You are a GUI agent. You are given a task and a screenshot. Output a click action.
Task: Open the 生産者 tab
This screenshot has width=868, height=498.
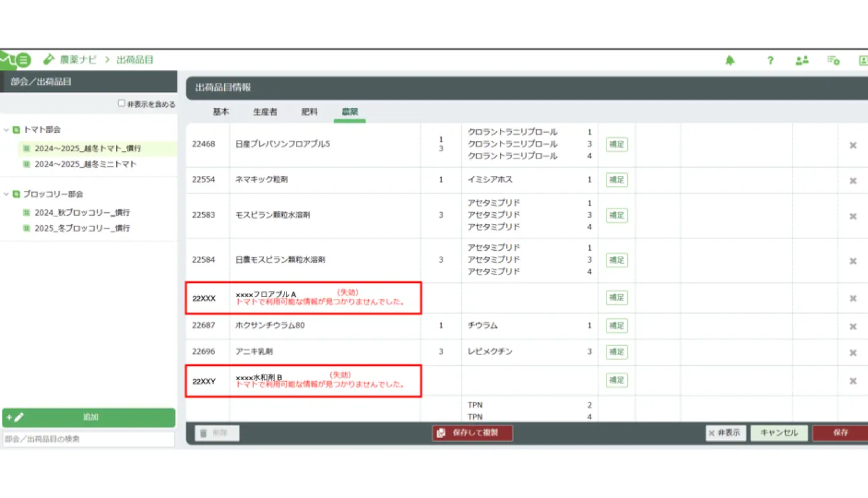coord(265,111)
